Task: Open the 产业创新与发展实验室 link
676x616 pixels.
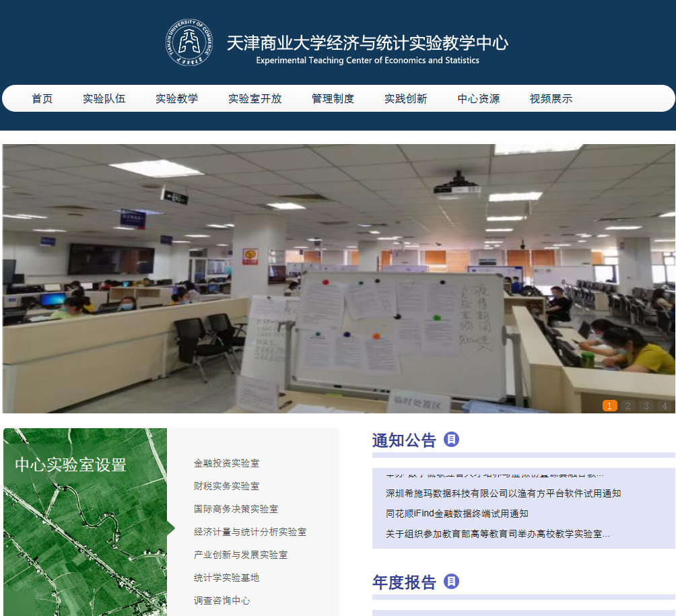Action: point(240,555)
